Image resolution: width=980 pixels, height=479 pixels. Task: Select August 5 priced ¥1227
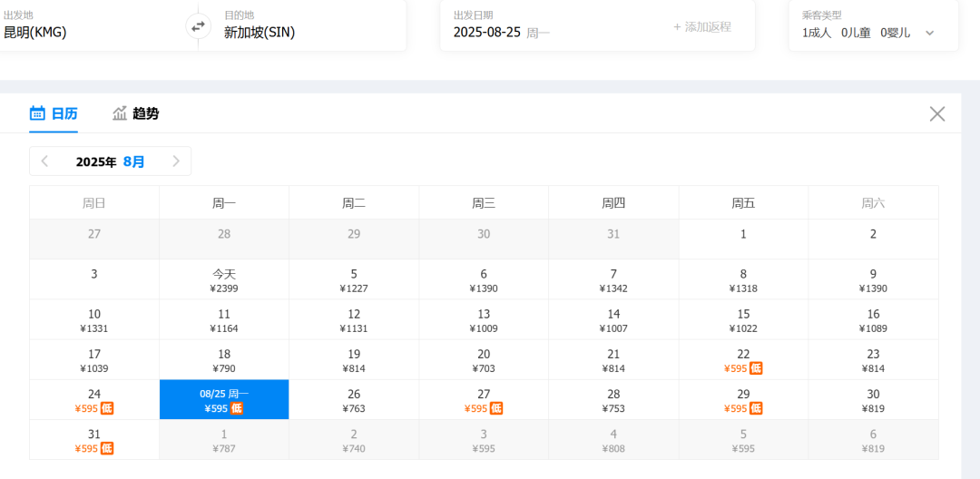355,279
